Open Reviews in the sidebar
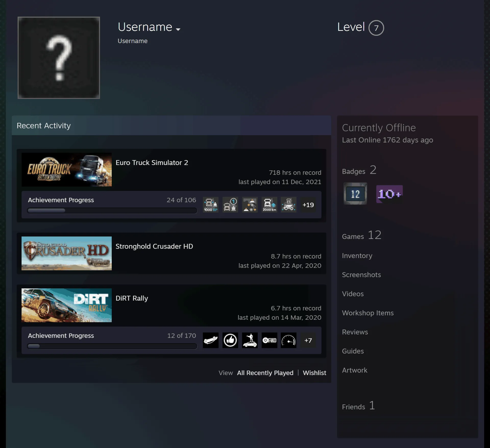Screen dimensions: 490x448 [355, 332]
